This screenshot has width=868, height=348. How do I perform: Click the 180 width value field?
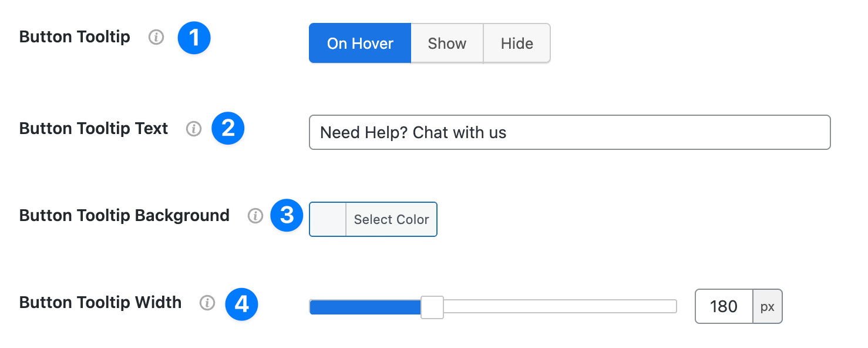coord(724,306)
